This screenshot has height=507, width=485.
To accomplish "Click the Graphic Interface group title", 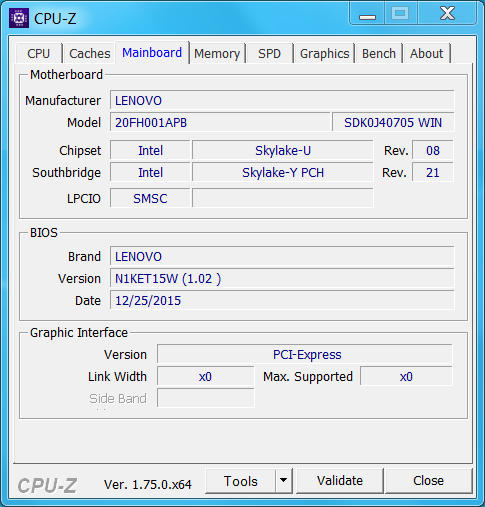I will pos(79,333).
